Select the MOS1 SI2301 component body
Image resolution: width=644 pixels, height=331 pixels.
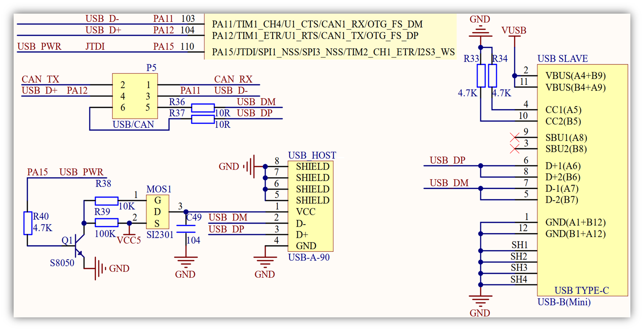coord(158,212)
